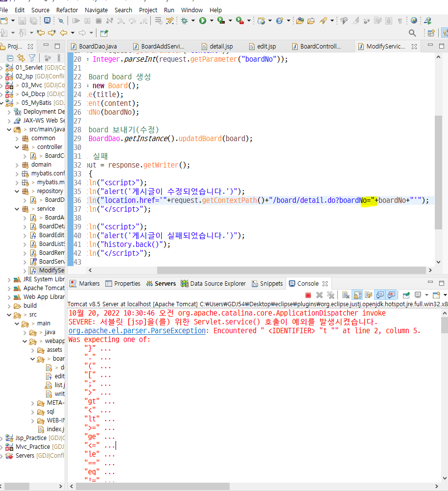The height and width of the screenshot is (491, 448).
Task: Click the Filter funnel icon in Project Explorer
Action: 32,58
